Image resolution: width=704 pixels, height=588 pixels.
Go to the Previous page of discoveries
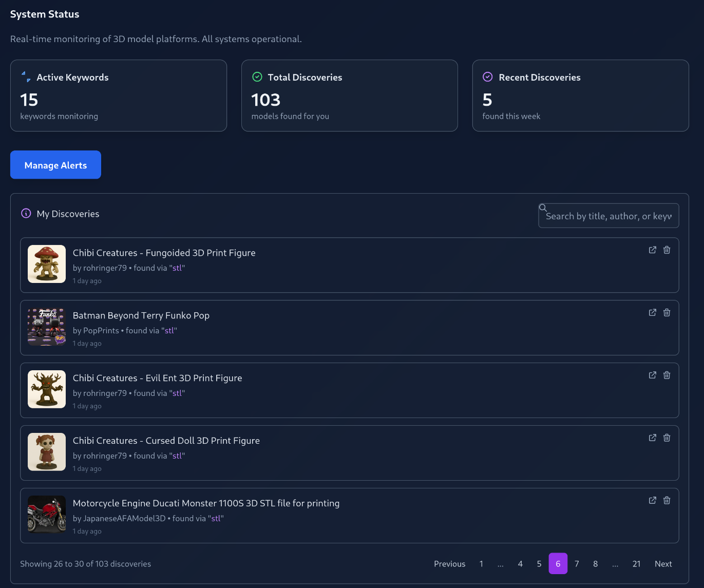(x=449, y=564)
